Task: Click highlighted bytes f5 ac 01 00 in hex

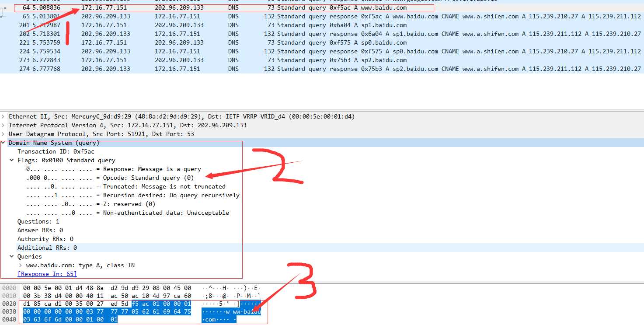Action: pos(150,304)
